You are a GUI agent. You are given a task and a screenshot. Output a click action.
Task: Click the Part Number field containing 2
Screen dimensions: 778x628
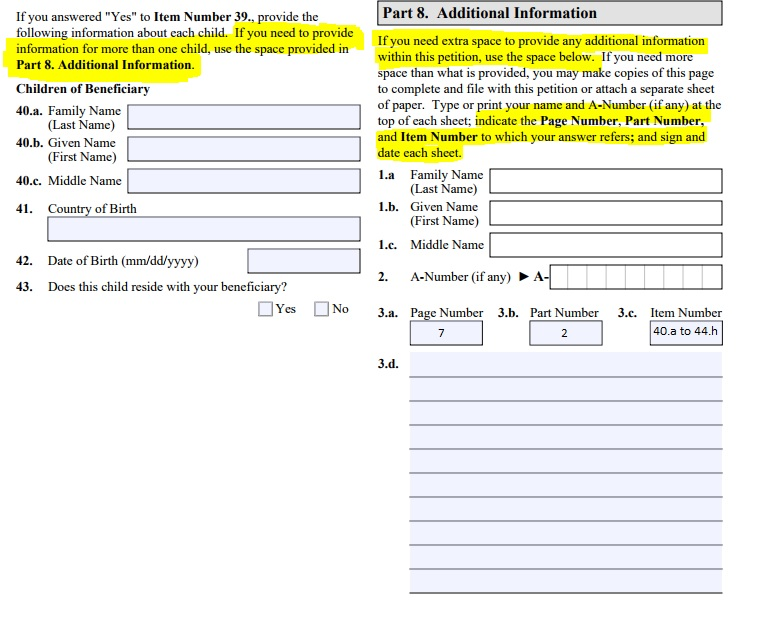pyautogui.click(x=565, y=333)
